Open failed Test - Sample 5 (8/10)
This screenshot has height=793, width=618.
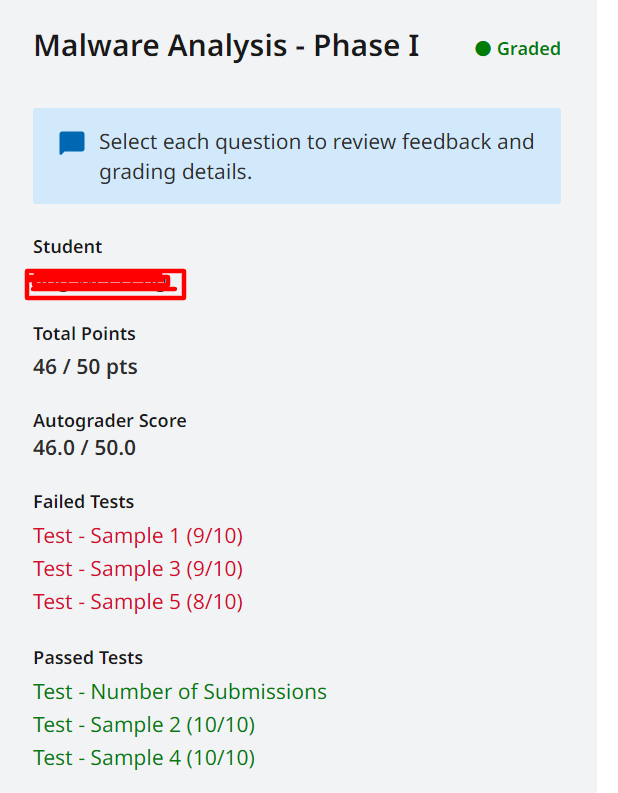pyautogui.click(x=138, y=602)
